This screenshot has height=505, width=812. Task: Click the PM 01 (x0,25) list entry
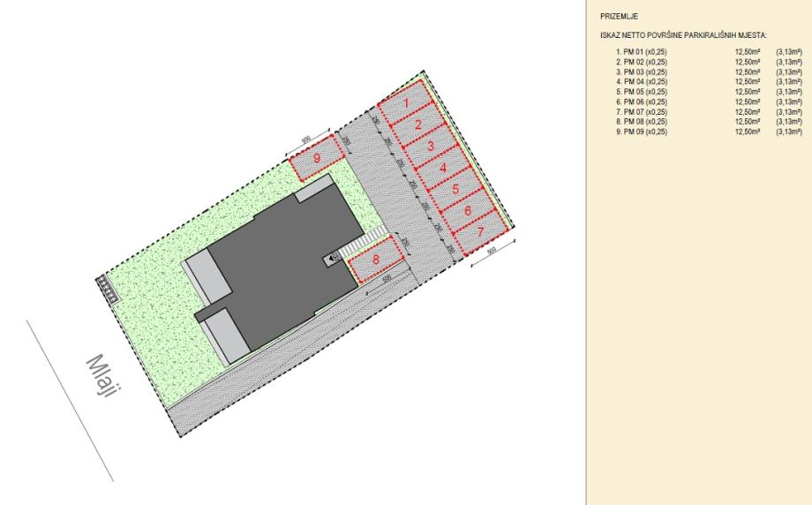click(642, 52)
